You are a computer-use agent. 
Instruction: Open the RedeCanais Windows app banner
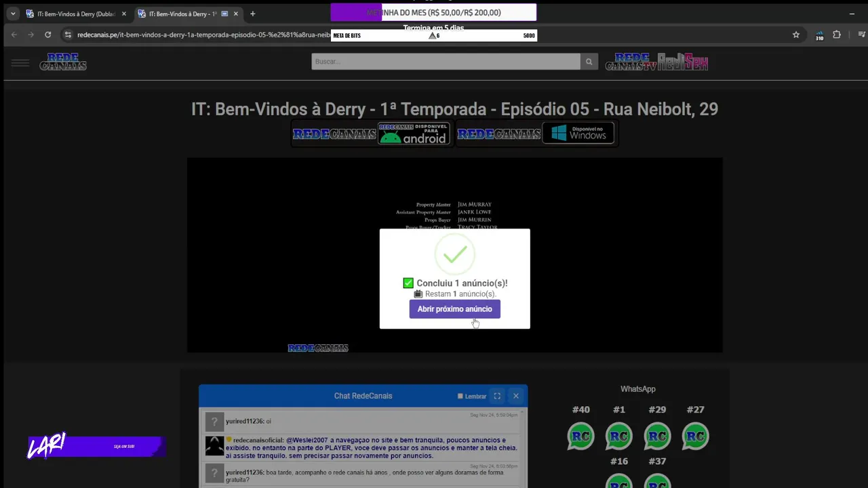pos(536,134)
